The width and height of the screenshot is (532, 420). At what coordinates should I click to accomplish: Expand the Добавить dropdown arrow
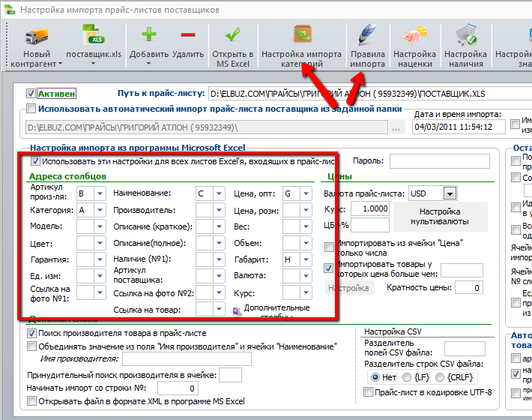click(148, 64)
